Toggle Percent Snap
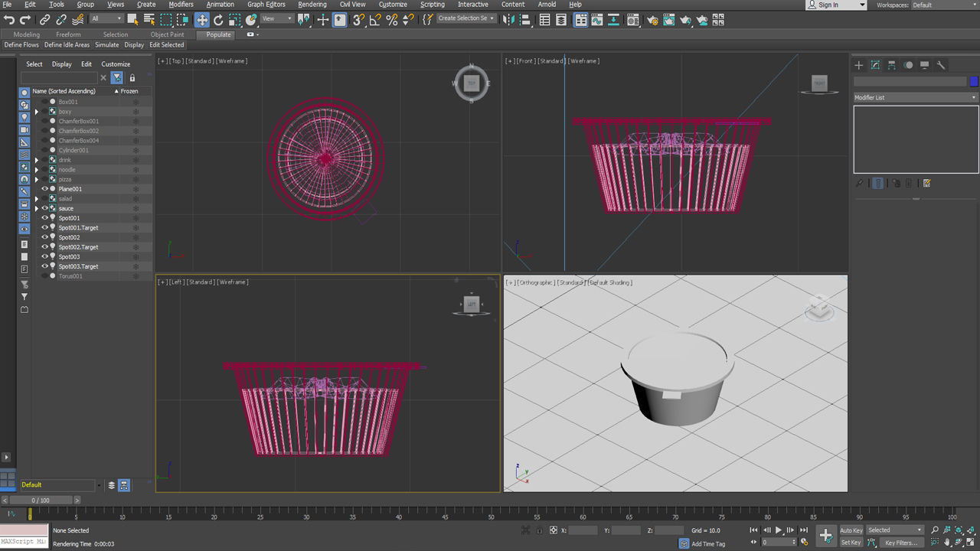 (392, 19)
